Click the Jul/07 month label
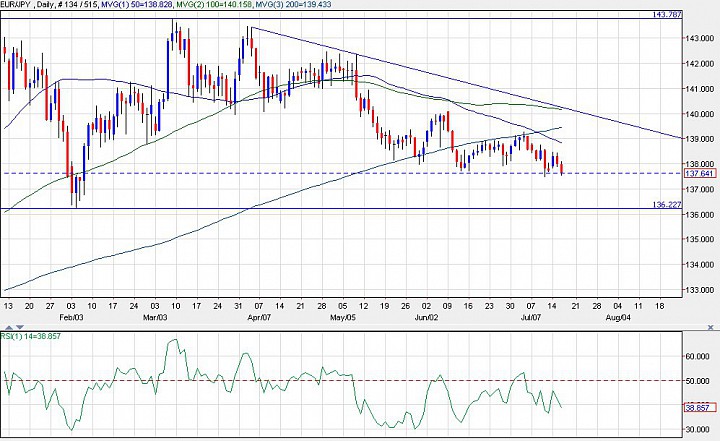Screen dimensions: 720x441 [532, 317]
